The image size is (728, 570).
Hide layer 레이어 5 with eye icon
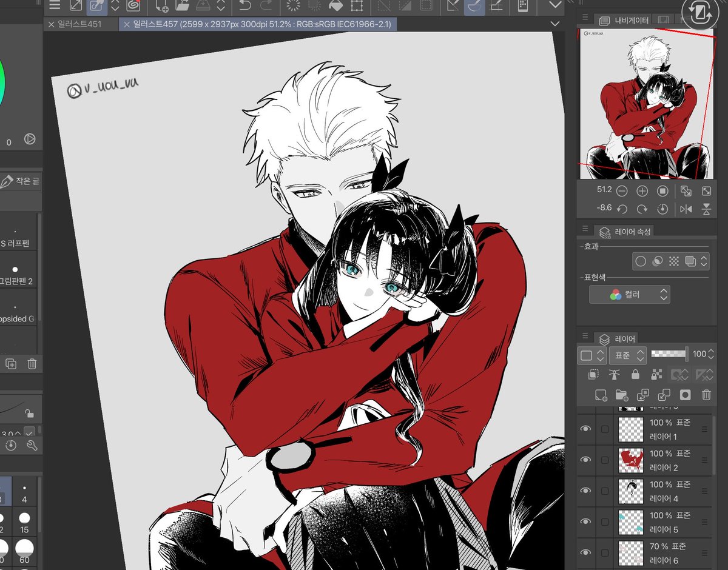585,521
